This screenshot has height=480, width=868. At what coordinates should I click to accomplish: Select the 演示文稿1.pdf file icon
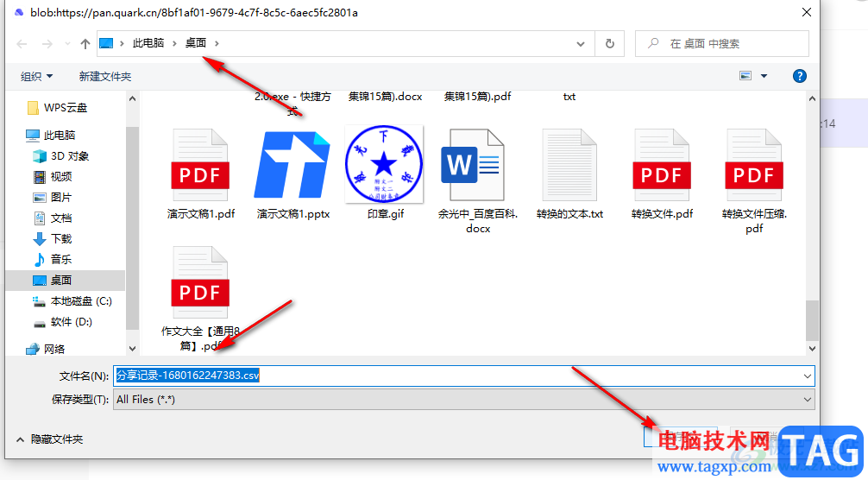click(x=200, y=165)
